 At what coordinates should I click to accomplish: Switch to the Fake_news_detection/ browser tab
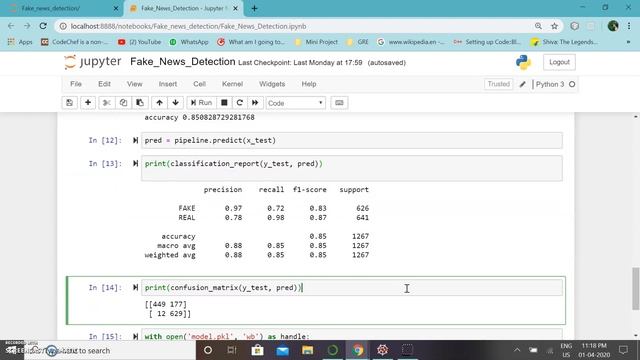pos(60,8)
